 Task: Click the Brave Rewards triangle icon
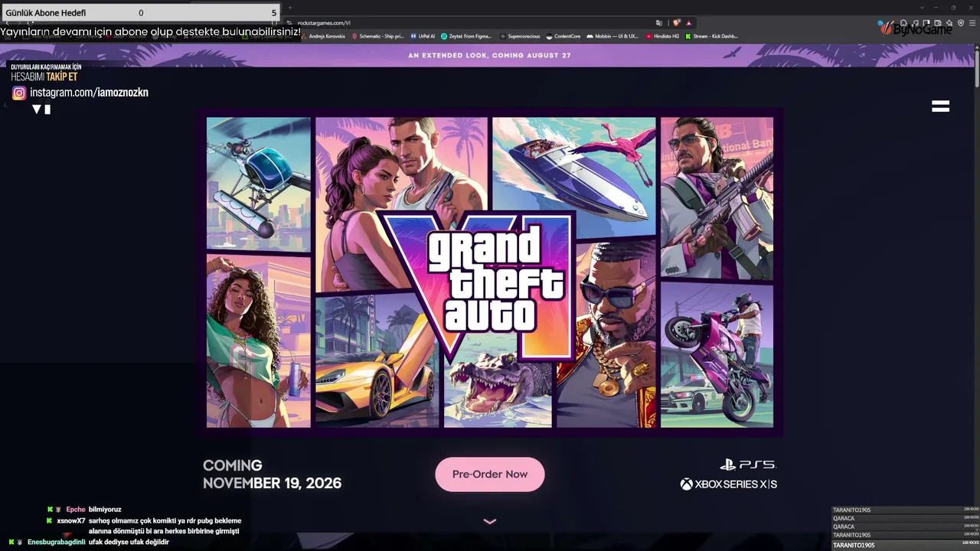(689, 23)
